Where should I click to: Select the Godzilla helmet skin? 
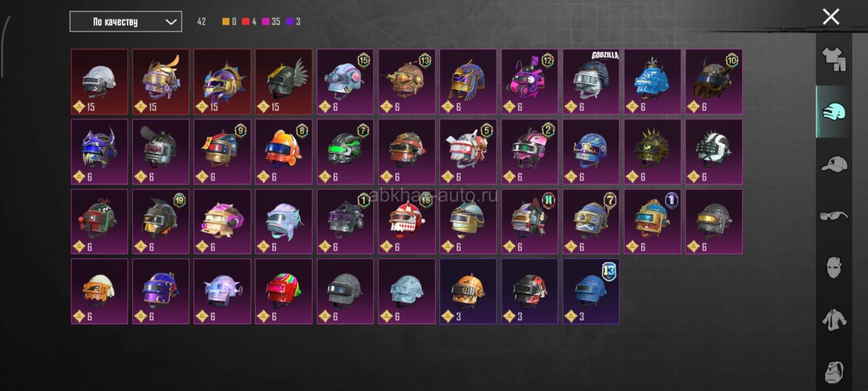tap(591, 81)
